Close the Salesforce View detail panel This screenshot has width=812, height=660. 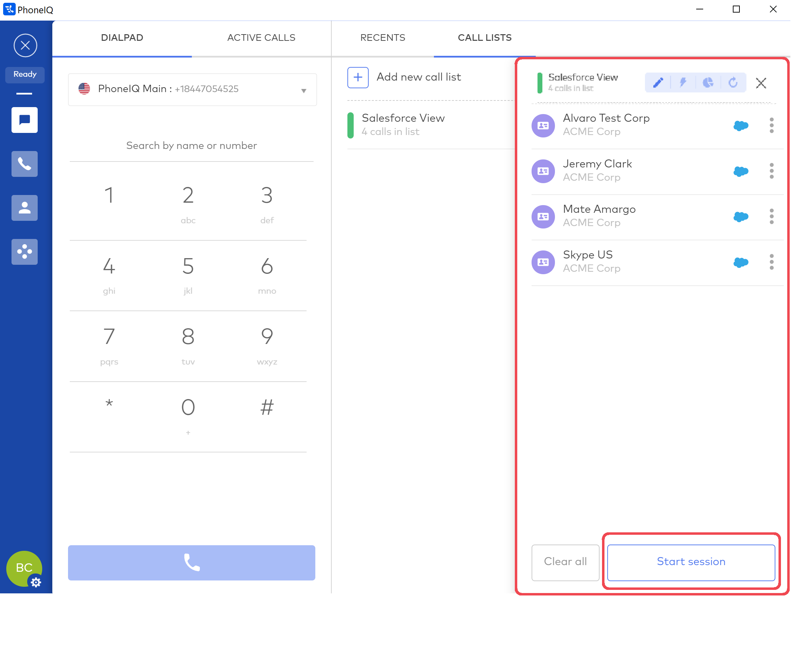[761, 83]
